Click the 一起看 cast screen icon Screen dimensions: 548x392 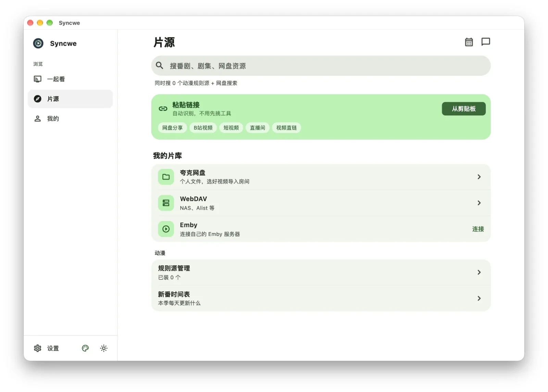tap(38, 79)
